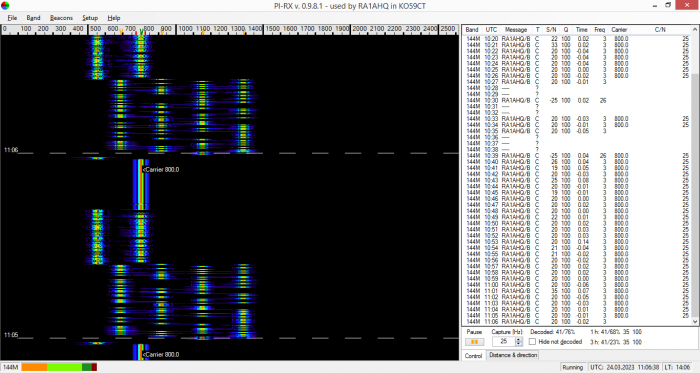Click the Decoded: 41/76% statistic
Viewport: 700px width, 373px height.
coord(553,332)
